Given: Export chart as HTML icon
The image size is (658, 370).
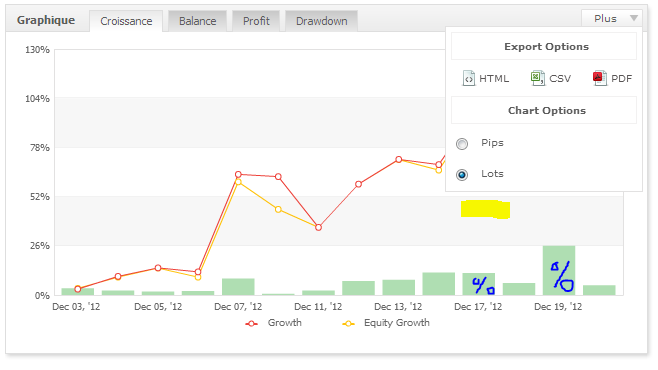Looking at the screenshot, I should click(x=468, y=78).
